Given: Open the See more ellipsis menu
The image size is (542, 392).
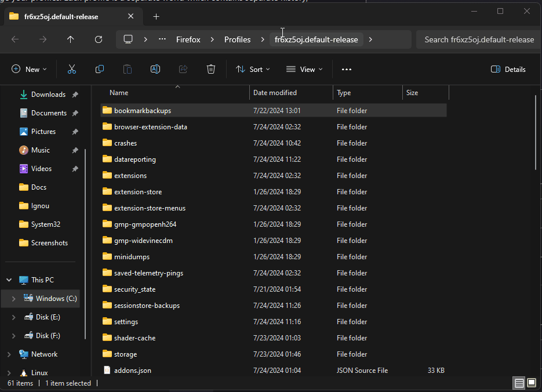Looking at the screenshot, I should (346, 70).
